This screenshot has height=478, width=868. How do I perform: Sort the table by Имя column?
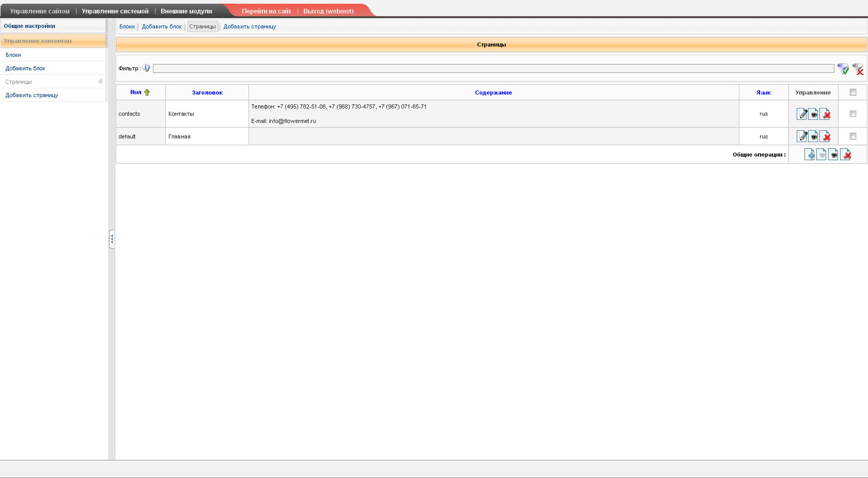[136, 92]
